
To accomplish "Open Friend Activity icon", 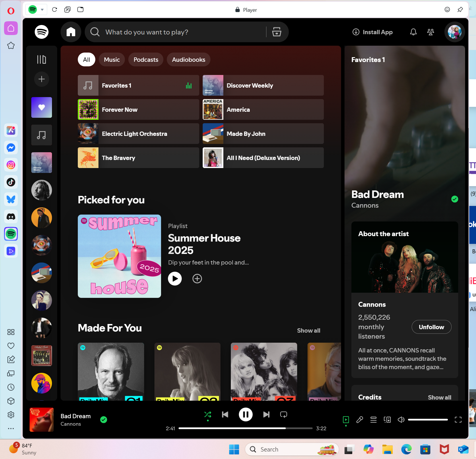I will (431, 32).
